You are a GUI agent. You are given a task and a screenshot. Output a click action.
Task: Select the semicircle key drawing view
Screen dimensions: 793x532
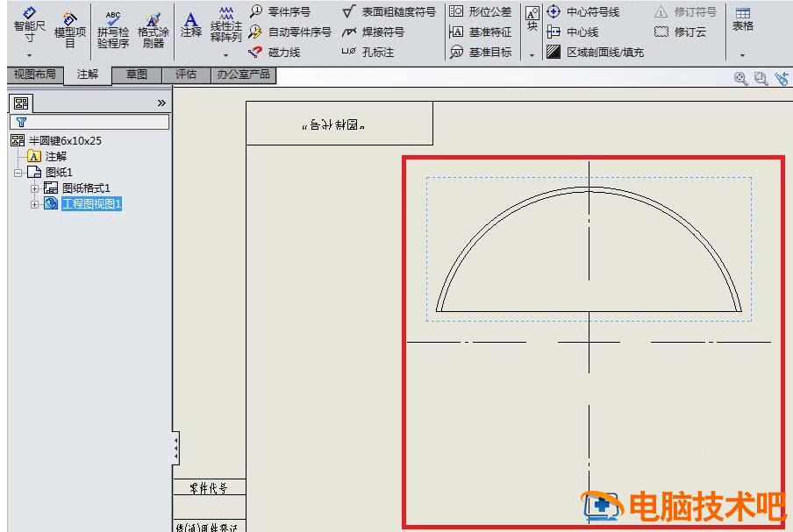click(x=589, y=249)
